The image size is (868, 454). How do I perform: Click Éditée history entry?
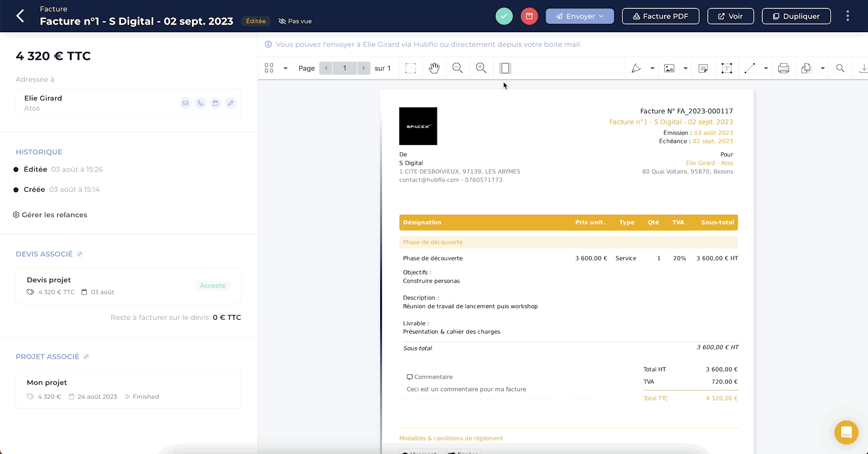click(x=59, y=169)
